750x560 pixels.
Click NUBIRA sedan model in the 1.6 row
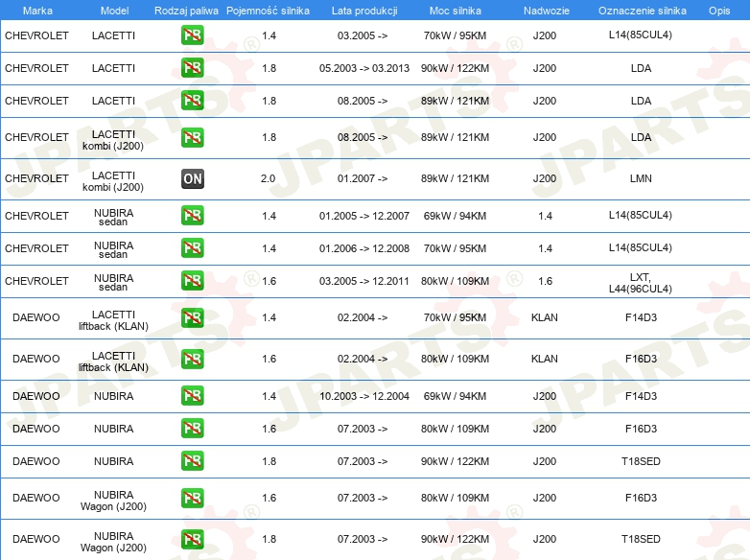[113, 283]
